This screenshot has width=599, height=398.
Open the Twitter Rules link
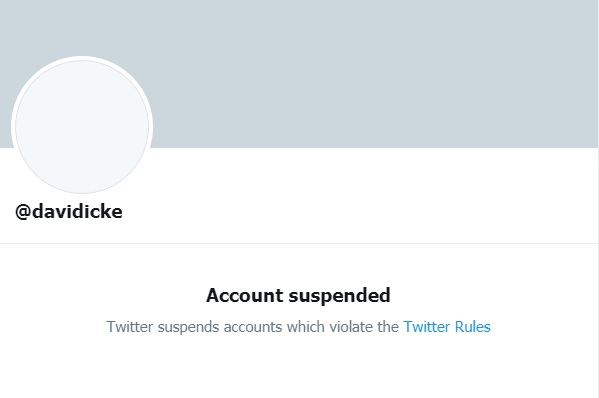[x=447, y=327]
